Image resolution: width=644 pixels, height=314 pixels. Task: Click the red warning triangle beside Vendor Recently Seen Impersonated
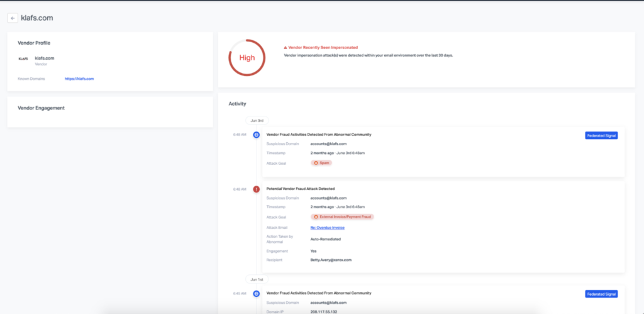pos(286,47)
